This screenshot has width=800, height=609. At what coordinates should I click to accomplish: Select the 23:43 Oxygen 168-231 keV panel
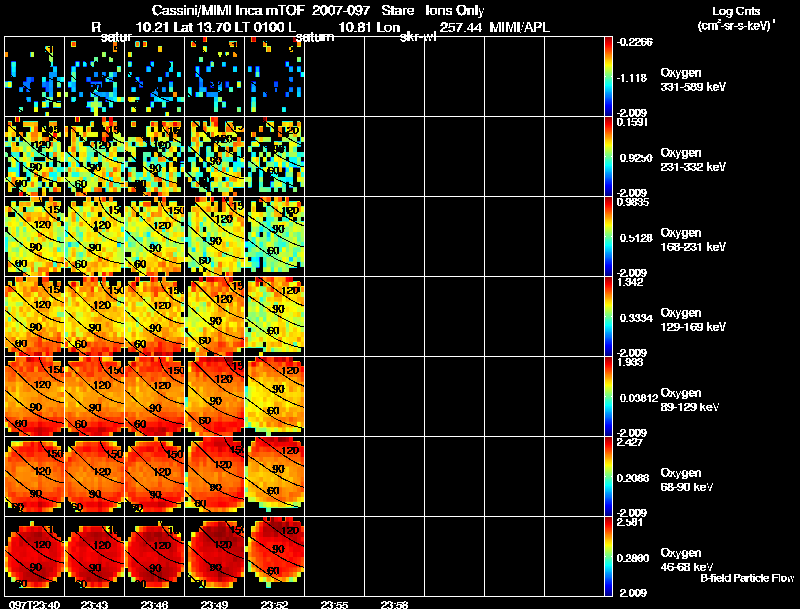[95, 237]
